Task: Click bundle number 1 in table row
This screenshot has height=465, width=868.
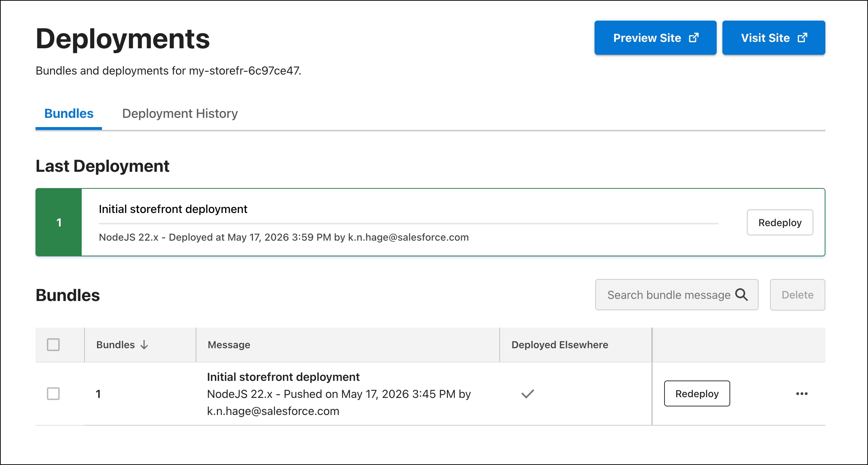Action: click(98, 394)
